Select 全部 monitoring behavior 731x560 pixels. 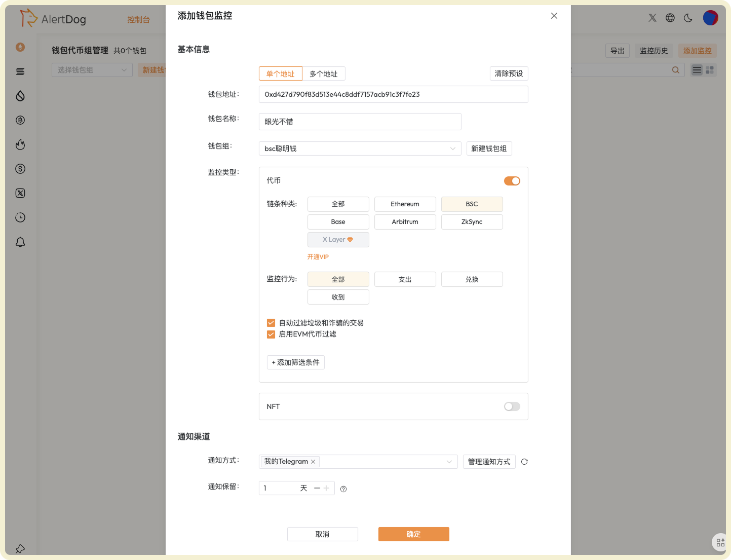[338, 279]
